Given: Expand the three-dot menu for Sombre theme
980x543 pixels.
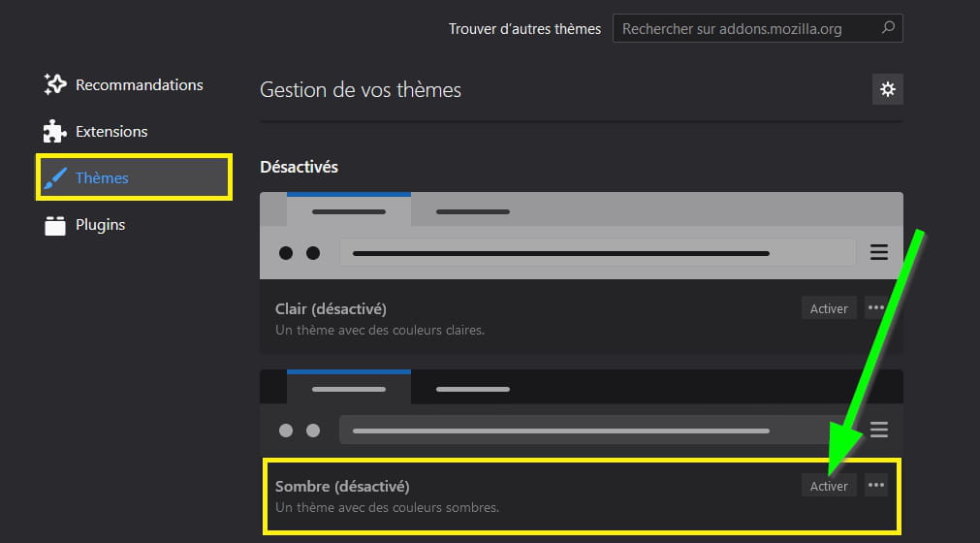Looking at the screenshot, I should coord(876,486).
